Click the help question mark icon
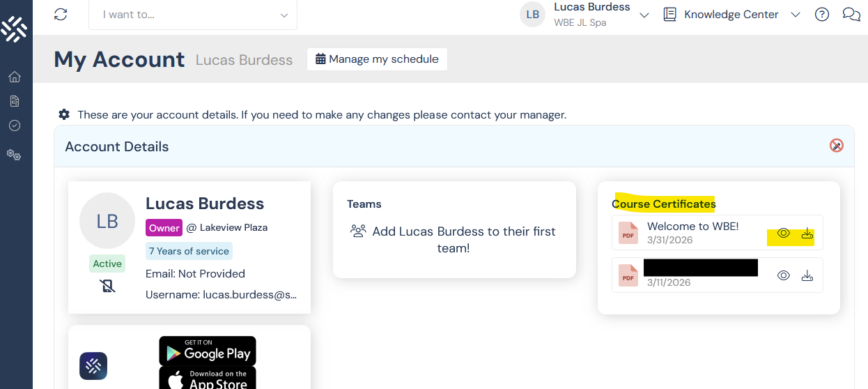Viewport: 868px width, 389px height. (822, 15)
